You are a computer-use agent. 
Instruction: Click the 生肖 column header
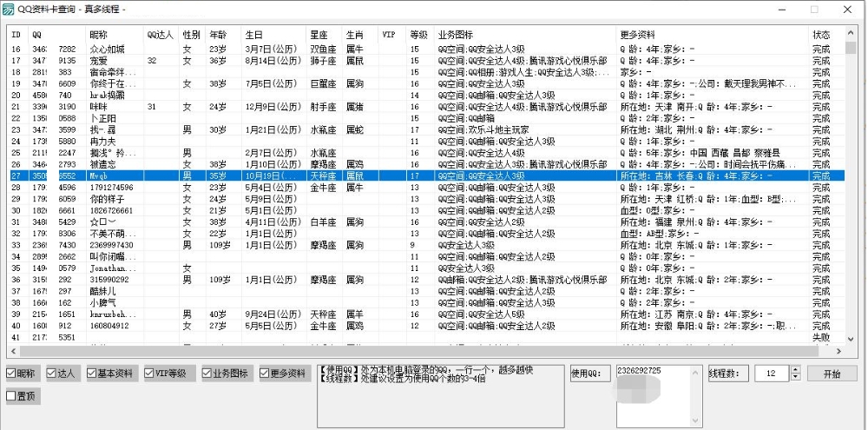360,35
